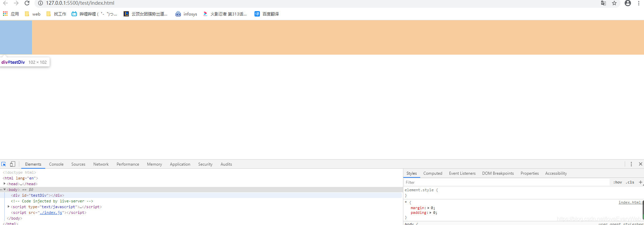Open the Computed sidebar tab
This screenshot has height=225, width=644.
[433, 173]
